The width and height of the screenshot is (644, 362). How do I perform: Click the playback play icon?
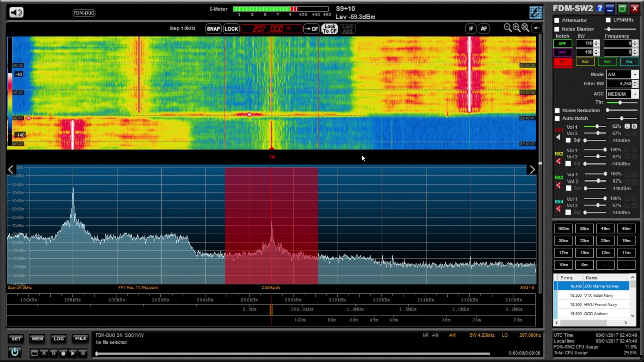coord(73,353)
